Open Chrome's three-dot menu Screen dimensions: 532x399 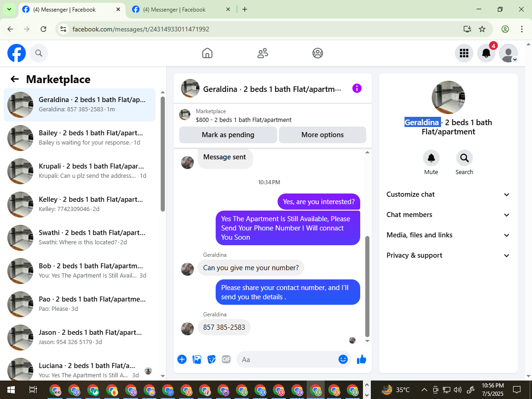(522, 29)
